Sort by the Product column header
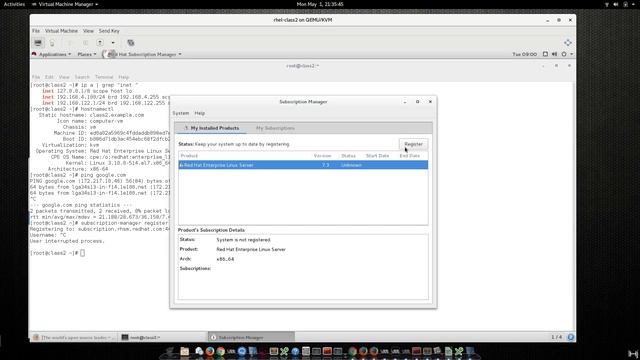Screen dimensions: 640x360 (189, 156)
